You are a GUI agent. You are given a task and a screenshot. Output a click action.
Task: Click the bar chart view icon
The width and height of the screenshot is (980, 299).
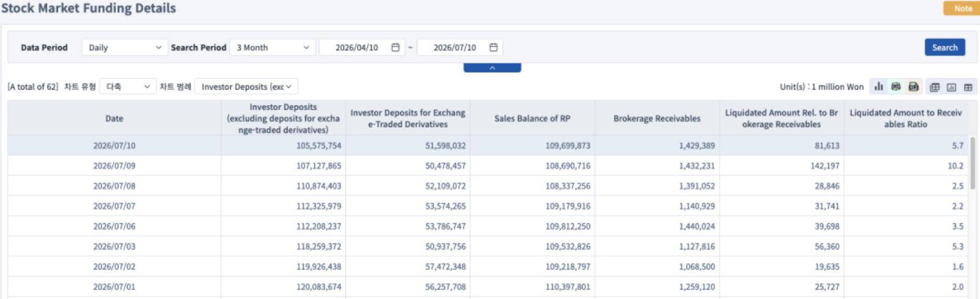tap(879, 87)
